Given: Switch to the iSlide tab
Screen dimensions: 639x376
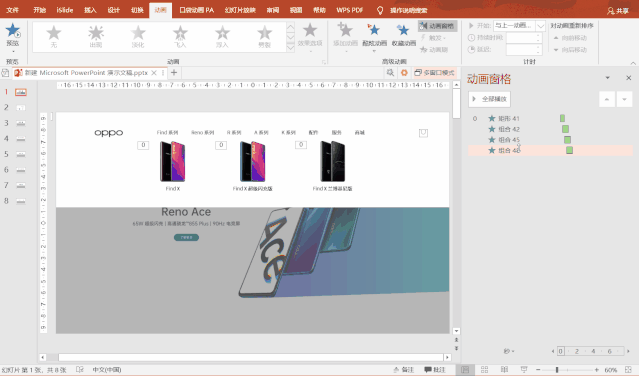Looking at the screenshot, I should pos(65,10).
